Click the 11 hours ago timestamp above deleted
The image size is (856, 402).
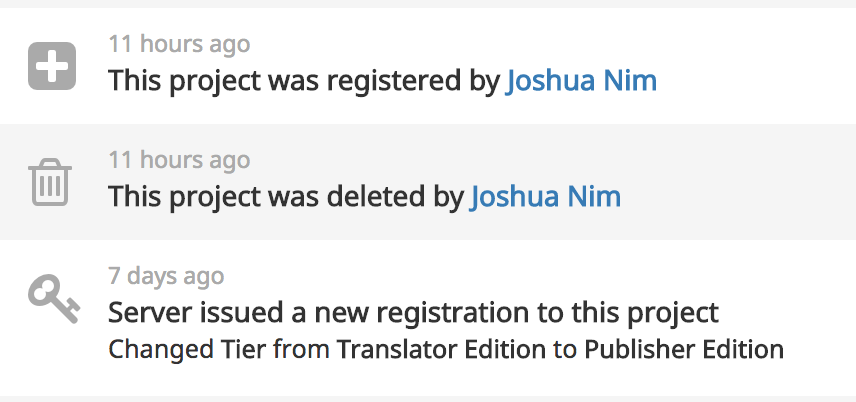pos(179,160)
